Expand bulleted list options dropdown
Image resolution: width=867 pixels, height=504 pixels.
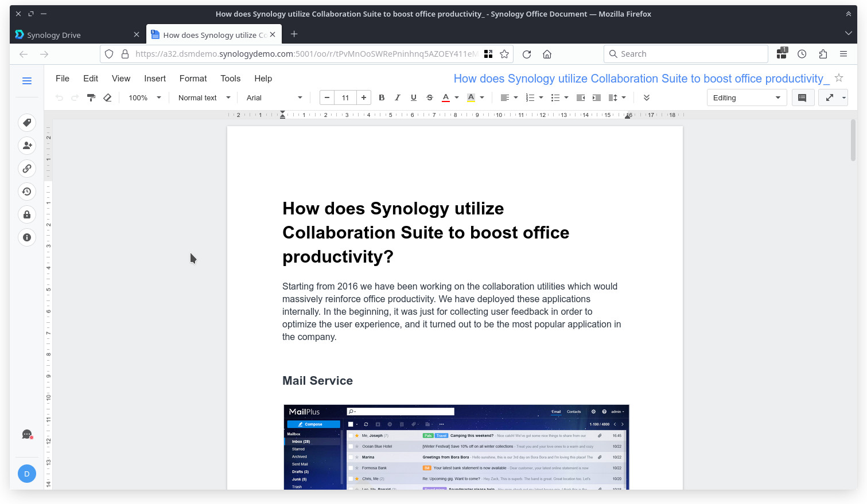tap(566, 97)
